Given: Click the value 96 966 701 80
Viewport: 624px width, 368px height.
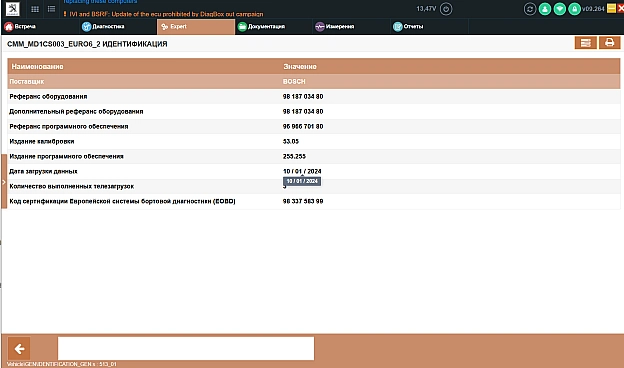Looking at the screenshot, I should coord(303,127).
